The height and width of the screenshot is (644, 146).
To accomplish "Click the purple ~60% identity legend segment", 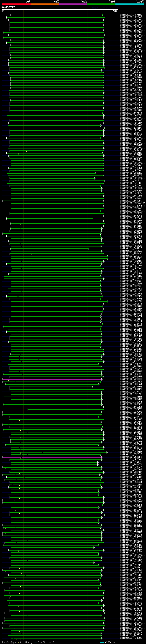I will [x=73, y=4].
